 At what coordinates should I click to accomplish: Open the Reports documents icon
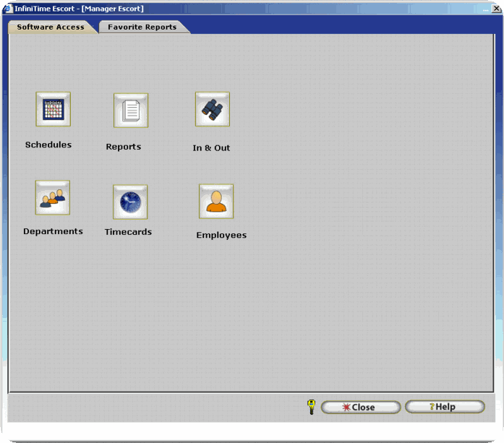[131, 111]
